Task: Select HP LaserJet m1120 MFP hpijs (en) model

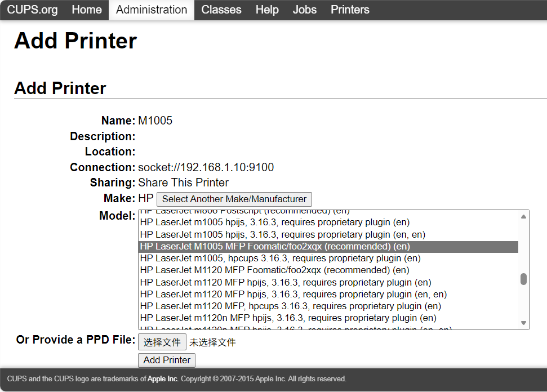Action: click(x=328, y=283)
